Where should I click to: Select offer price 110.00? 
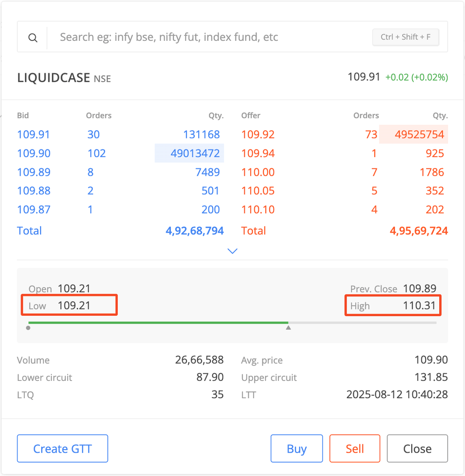[x=258, y=172]
